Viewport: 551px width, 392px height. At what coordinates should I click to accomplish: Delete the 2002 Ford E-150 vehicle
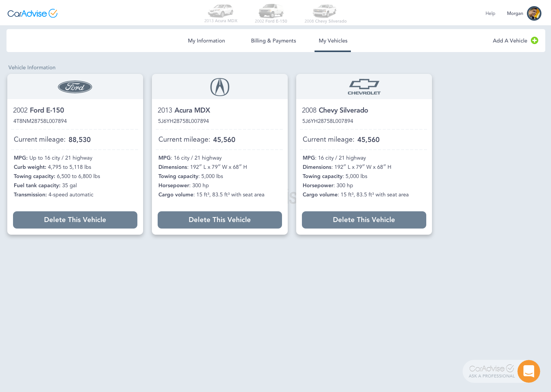(x=75, y=220)
